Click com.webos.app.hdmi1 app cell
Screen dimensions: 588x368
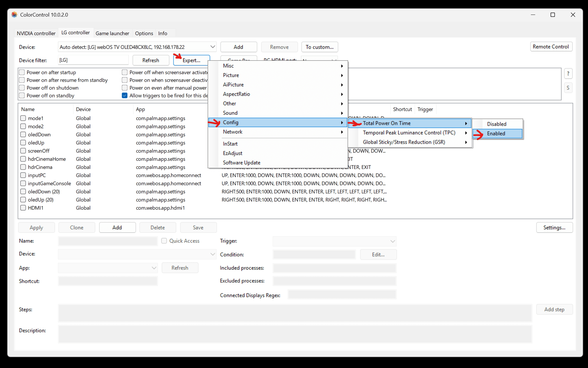coord(160,208)
